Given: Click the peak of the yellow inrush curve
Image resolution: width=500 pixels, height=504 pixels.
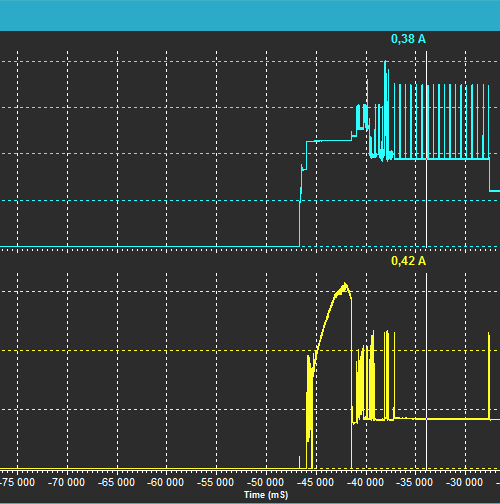Looking at the screenshot, I should (345, 284).
